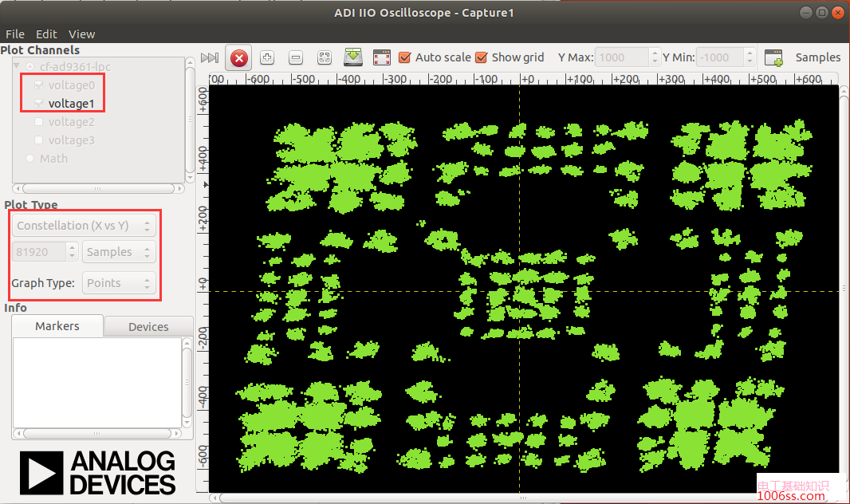
Task: Stop the capture with the red X button
Action: pos(239,58)
